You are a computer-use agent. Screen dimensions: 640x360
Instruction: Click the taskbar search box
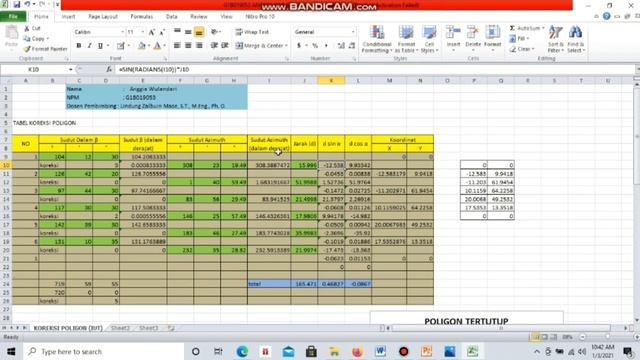[x=104, y=351]
